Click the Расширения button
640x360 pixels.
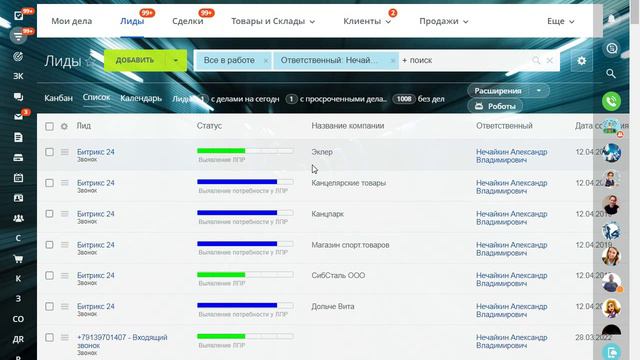click(x=498, y=91)
